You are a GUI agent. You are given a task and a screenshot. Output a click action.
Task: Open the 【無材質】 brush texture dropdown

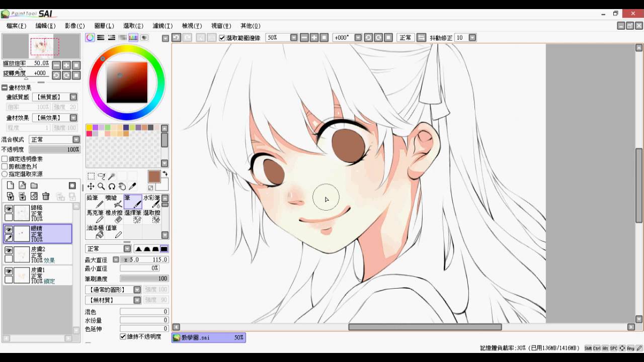point(113,300)
